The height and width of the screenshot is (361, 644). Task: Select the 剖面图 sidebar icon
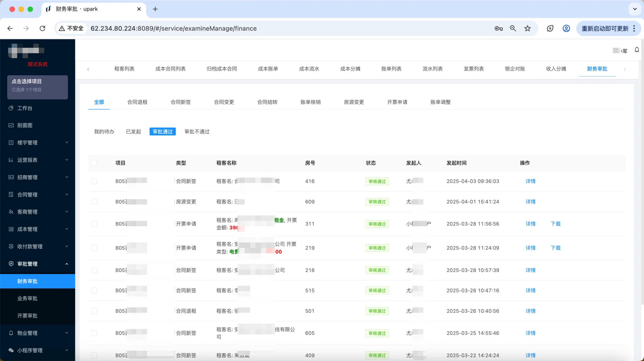[x=11, y=125]
